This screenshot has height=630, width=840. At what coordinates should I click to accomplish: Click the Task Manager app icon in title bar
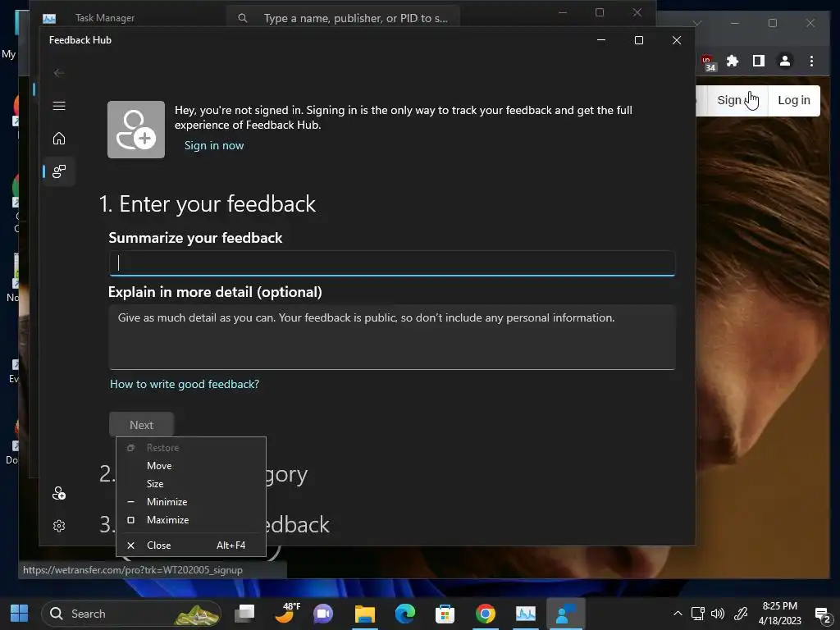click(49, 19)
